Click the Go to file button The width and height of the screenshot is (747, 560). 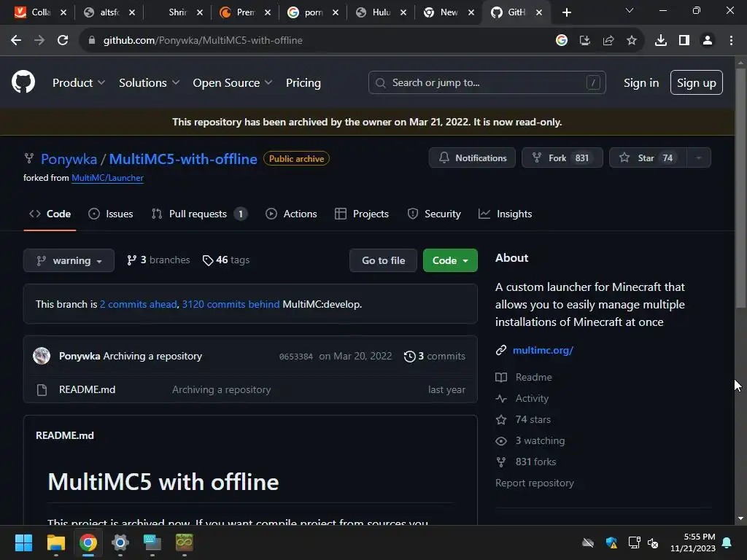click(383, 260)
